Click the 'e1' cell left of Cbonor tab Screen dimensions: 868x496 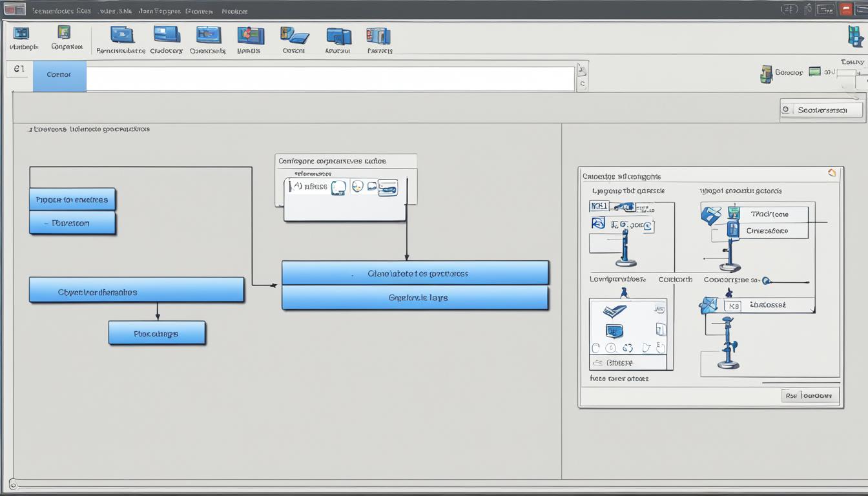(18, 69)
